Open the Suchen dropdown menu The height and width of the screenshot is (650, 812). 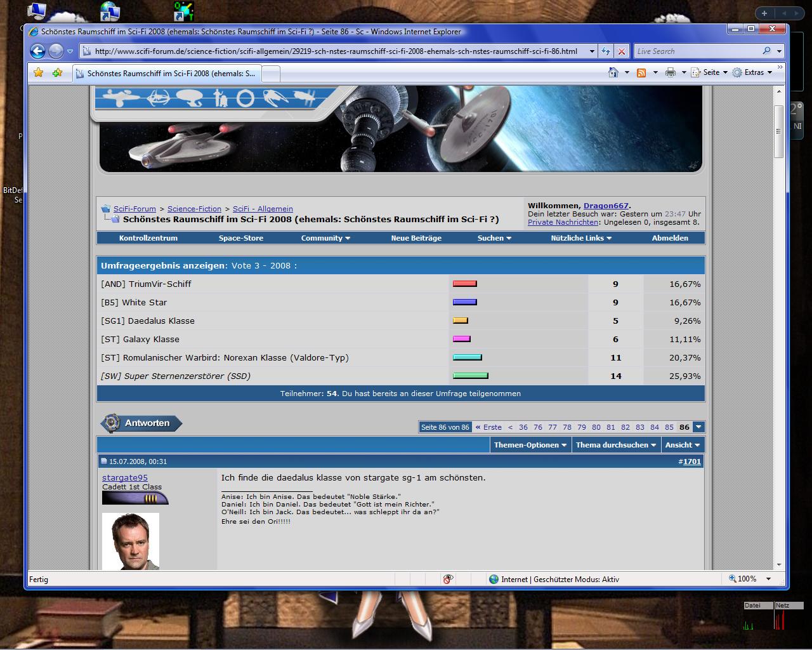pyautogui.click(x=494, y=238)
